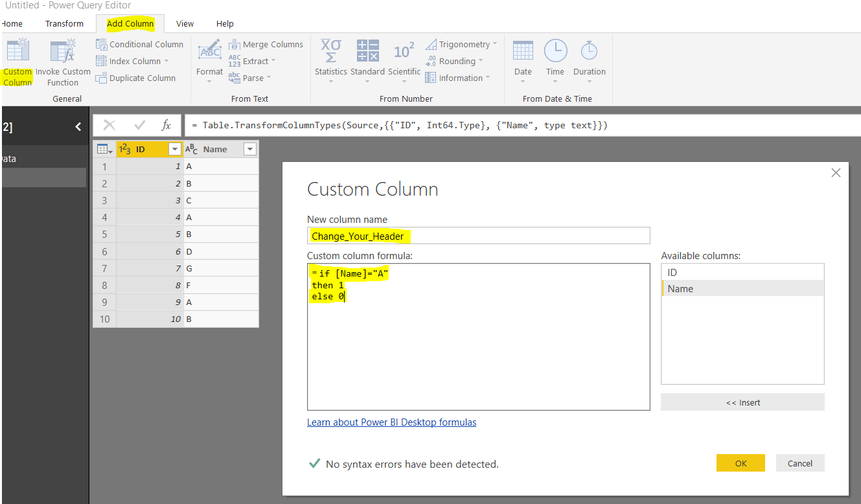Open the Invoke Custom Function tool
This screenshot has height=504, width=861.
[x=63, y=62]
